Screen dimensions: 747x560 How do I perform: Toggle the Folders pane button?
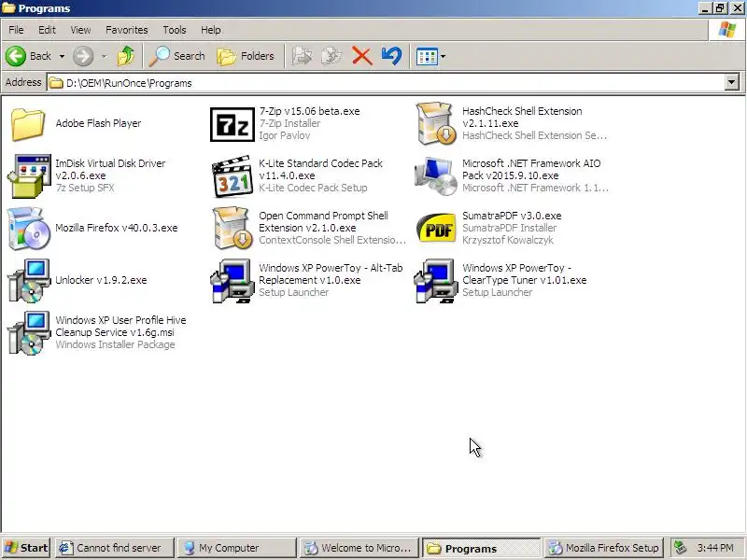coord(246,56)
